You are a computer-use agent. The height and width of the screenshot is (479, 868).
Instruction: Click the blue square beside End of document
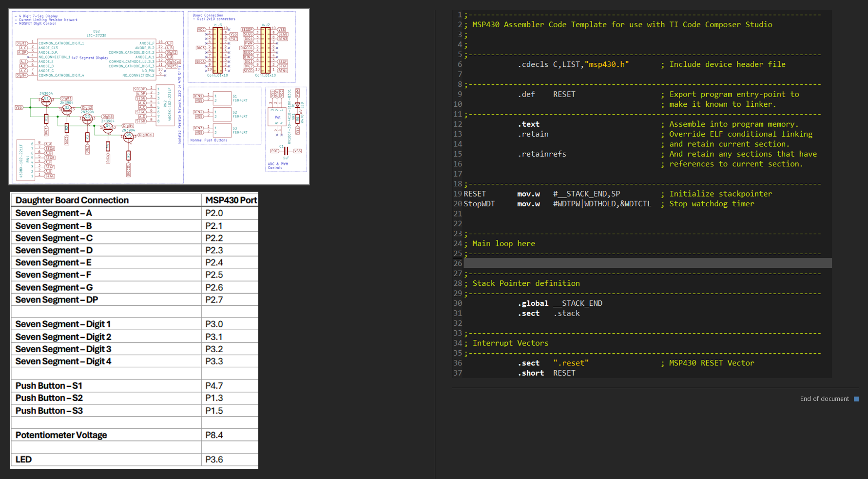click(x=856, y=399)
